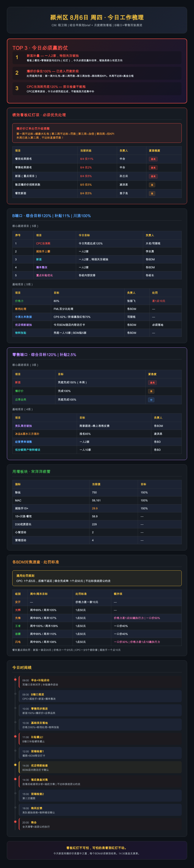
Task: Click the 高 badge in retail 爆好价 row
Action: (x=151, y=391)
